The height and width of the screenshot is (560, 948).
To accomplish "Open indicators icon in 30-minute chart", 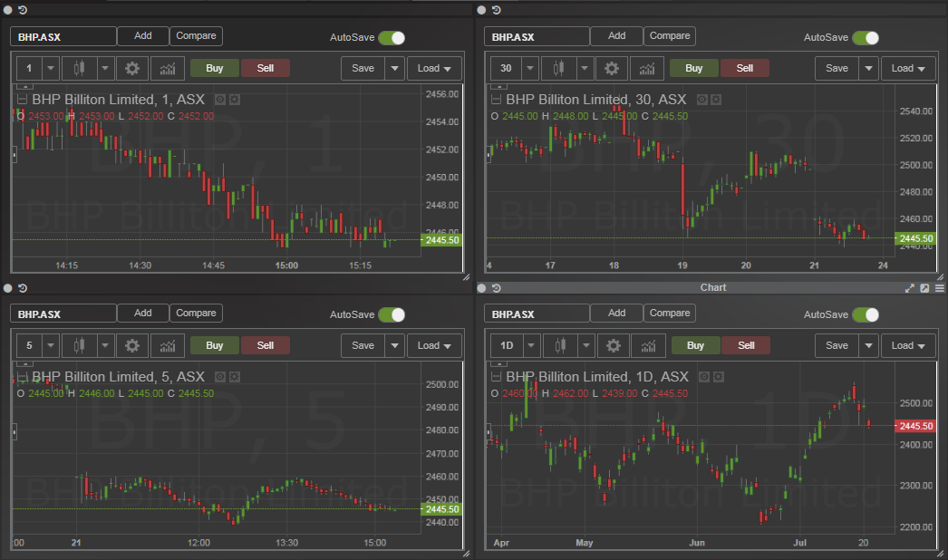I will (x=647, y=68).
